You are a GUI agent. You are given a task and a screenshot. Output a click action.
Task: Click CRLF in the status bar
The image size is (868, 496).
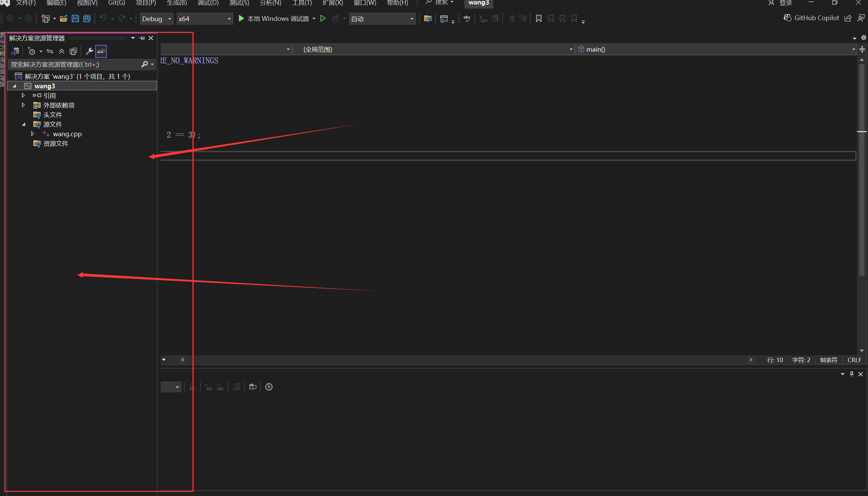(x=854, y=360)
